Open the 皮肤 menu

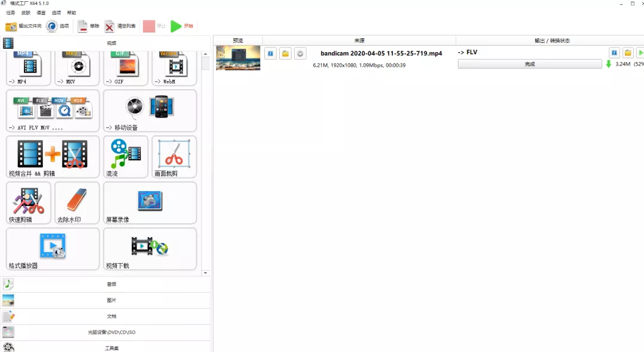[x=26, y=13]
